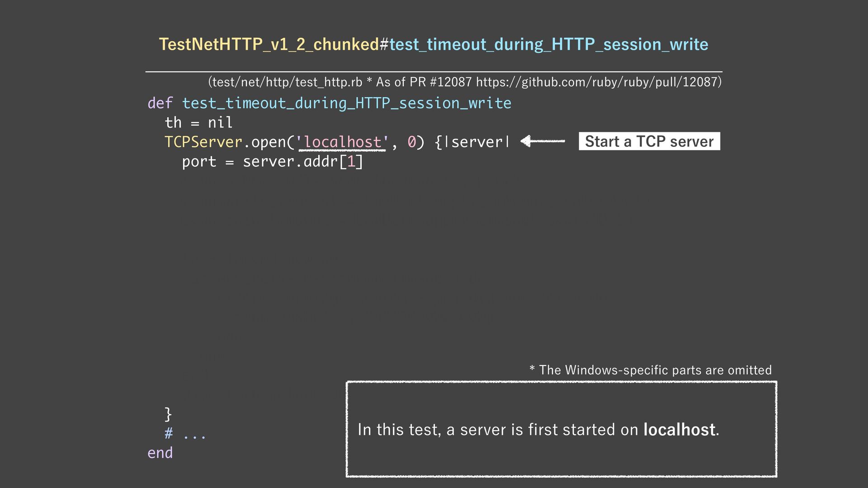Click the 'port = server.addr[1]' line
The image size is (868, 488).
coord(272,162)
